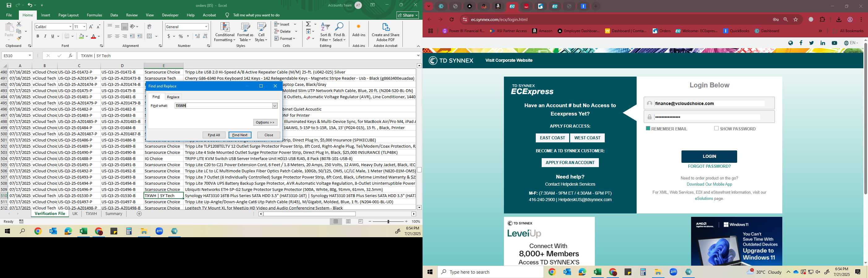Screen dimensions: 868x278
Task: Open Name Box dropdown beside E510
Action: [30, 56]
